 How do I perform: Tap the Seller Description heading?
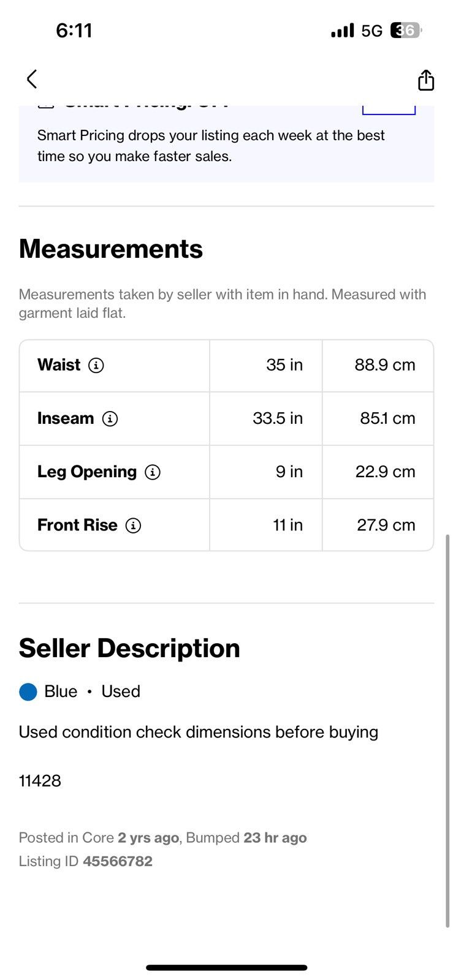pos(129,649)
